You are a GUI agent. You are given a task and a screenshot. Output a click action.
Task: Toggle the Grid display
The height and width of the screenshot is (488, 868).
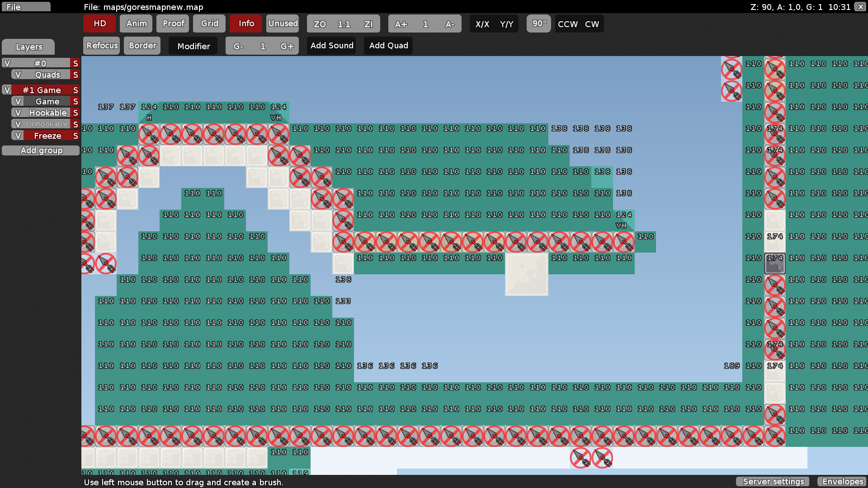coord(209,23)
